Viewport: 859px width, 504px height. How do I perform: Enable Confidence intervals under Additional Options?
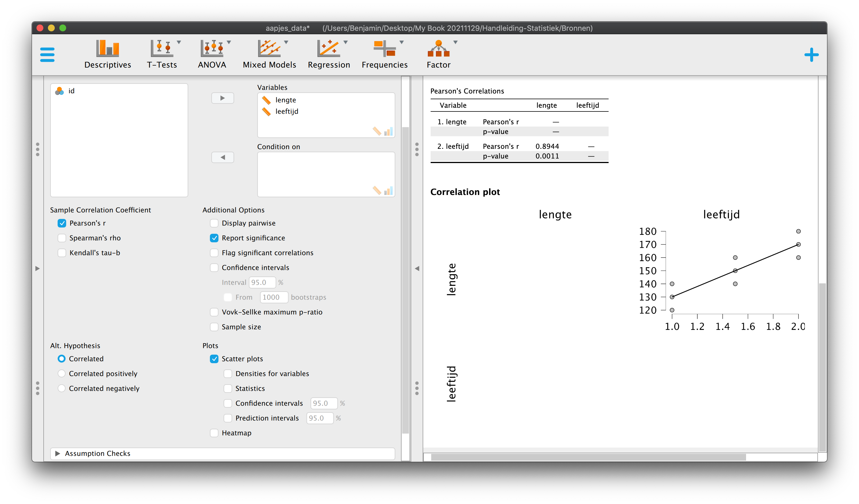tap(214, 267)
